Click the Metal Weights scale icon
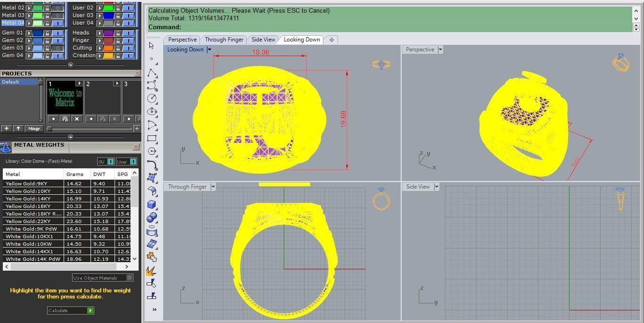Screen dimensions: 644x323 6,148
